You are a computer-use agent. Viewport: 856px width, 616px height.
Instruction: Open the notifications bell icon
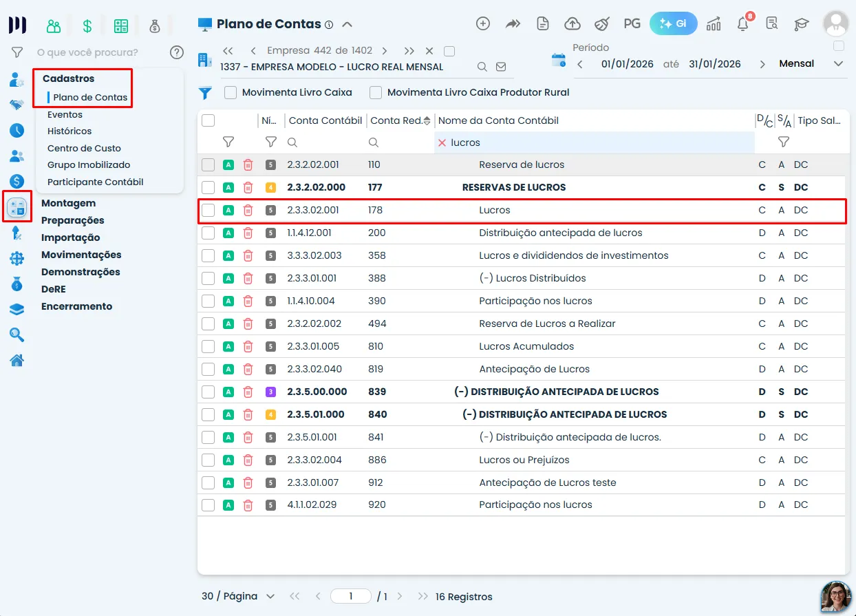pos(743,23)
